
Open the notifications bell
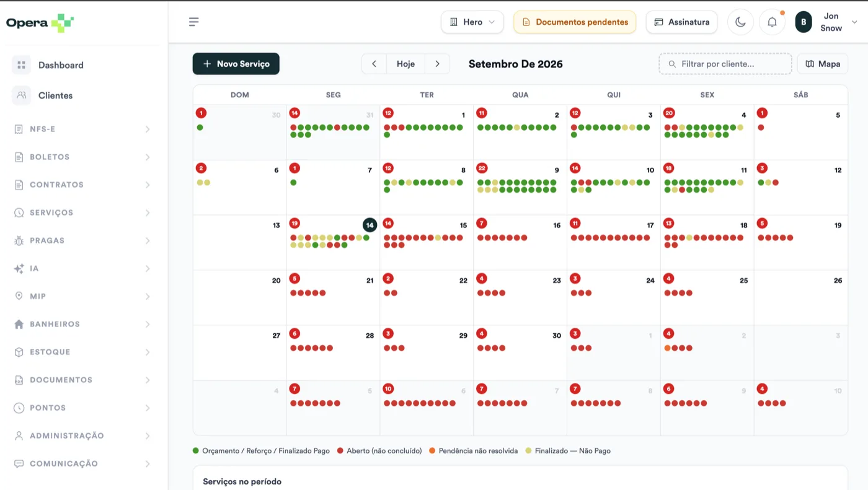(x=772, y=22)
